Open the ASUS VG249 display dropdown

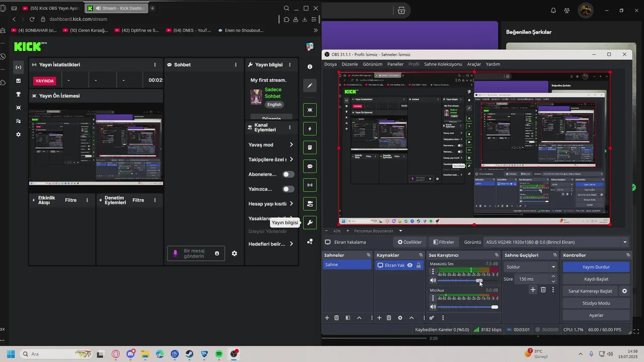(556, 242)
